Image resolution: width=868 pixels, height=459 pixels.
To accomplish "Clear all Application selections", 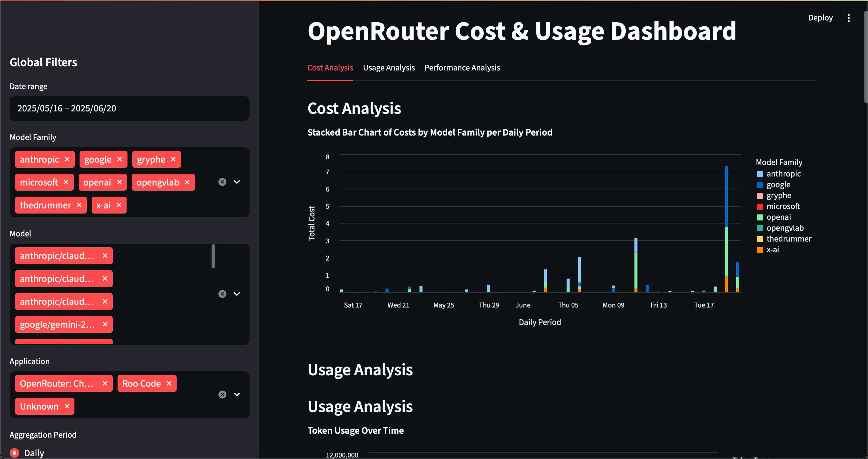I will pyautogui.click(x=222, y=394).
